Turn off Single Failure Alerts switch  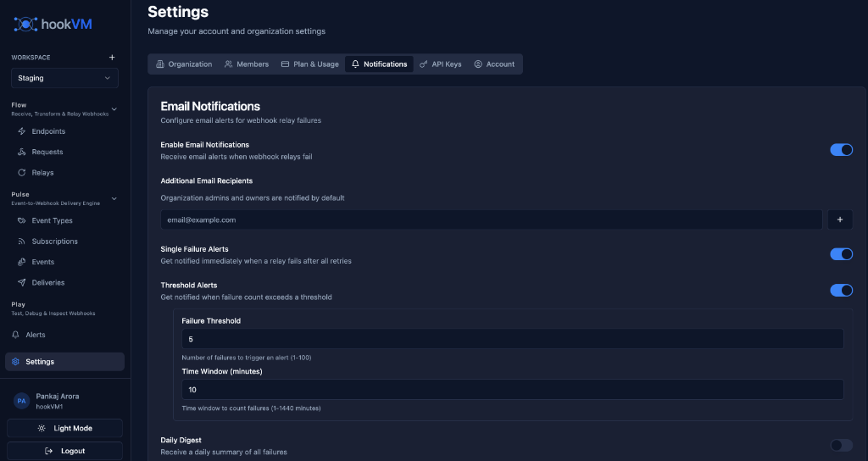841,254
